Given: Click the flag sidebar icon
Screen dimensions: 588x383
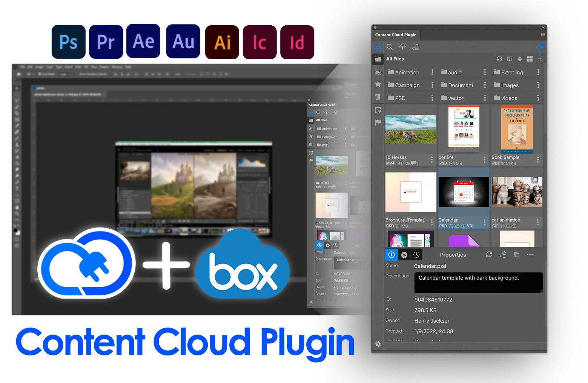Looking at the screenshot, I should [378, 123].
